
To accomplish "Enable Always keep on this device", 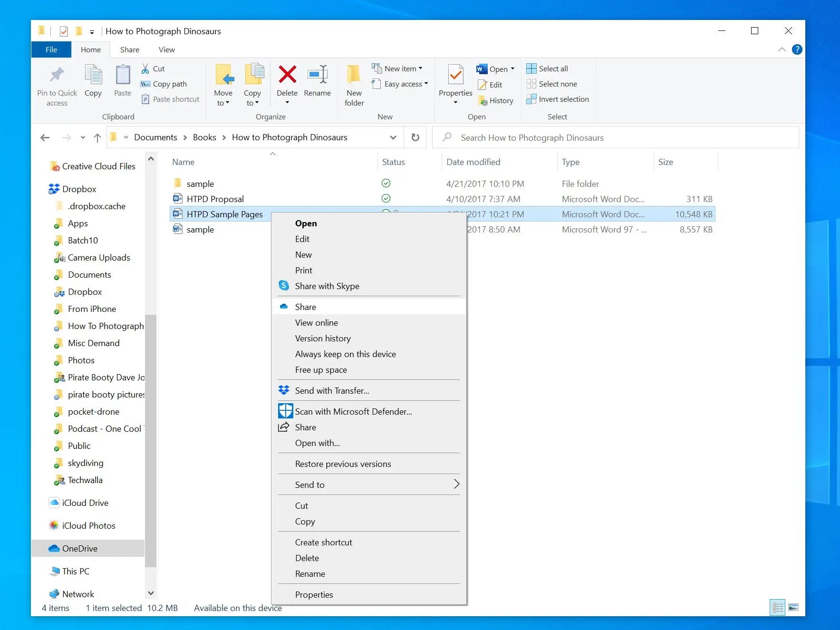I will pos(345,354).
